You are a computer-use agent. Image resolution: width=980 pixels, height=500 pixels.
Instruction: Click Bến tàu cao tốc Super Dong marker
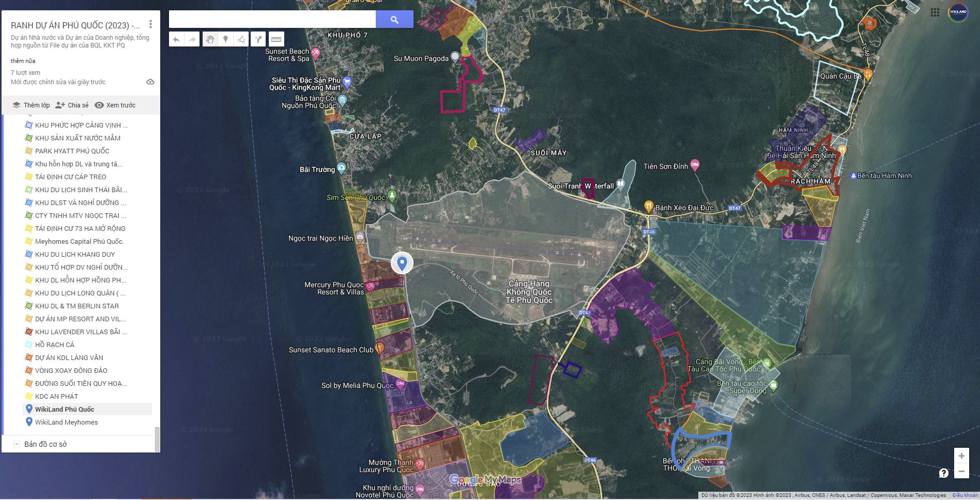click(x=773, y=385)
